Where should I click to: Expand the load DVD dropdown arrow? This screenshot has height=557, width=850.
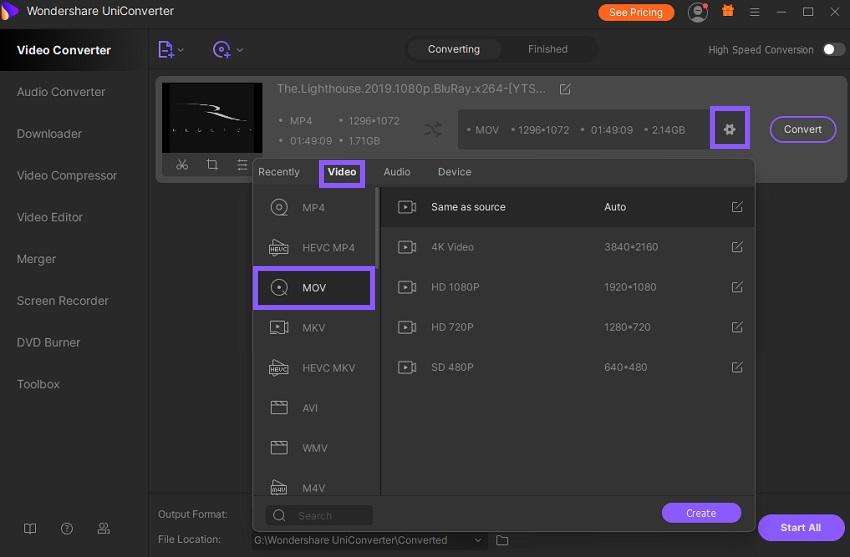pyautogui.click(x=239, y=50)
